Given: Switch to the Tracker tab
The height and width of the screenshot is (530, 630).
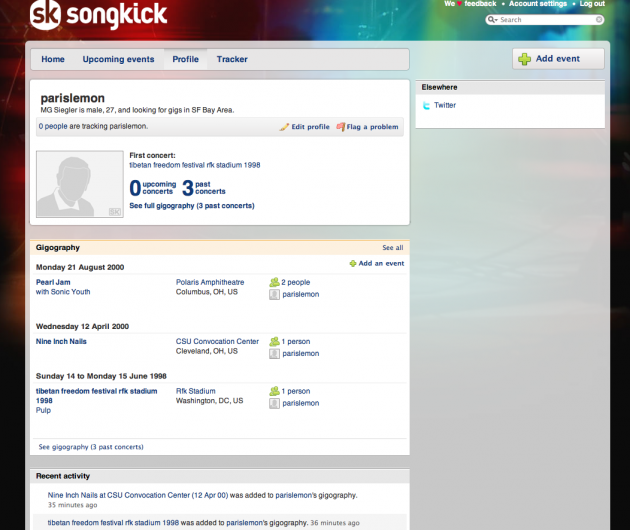Looking at the screenshot, I should pos(232,59).
